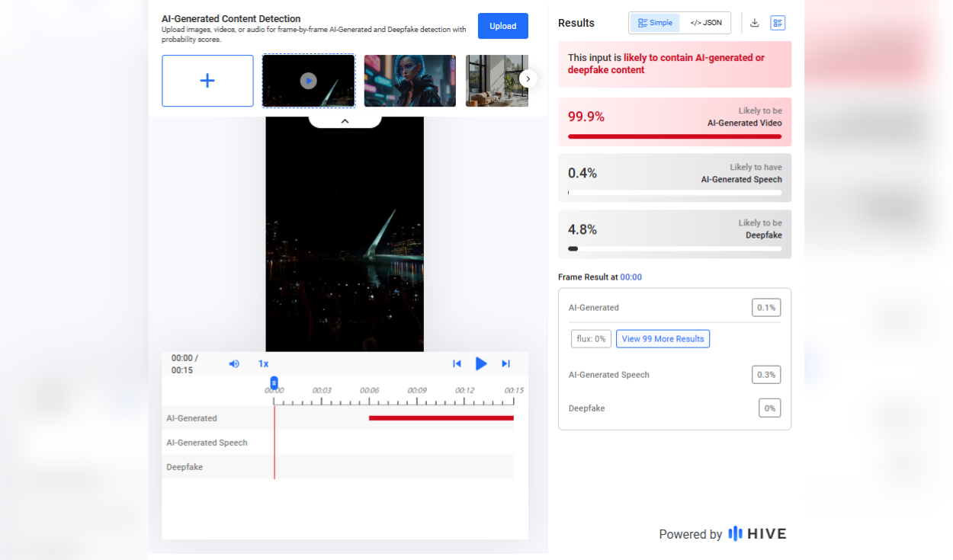
Task: Click the AI-Generated Speech timeline row label
Action: tap(207, 443)
